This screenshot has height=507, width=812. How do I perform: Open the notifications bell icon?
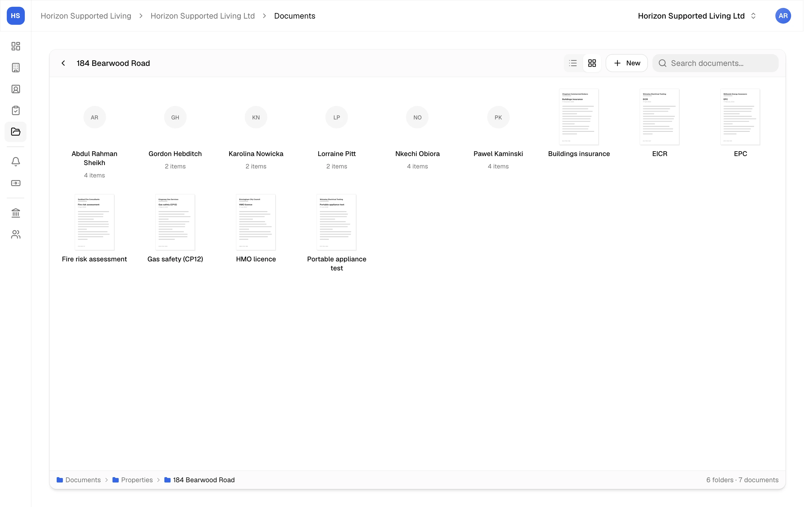[x=16, y=162]
